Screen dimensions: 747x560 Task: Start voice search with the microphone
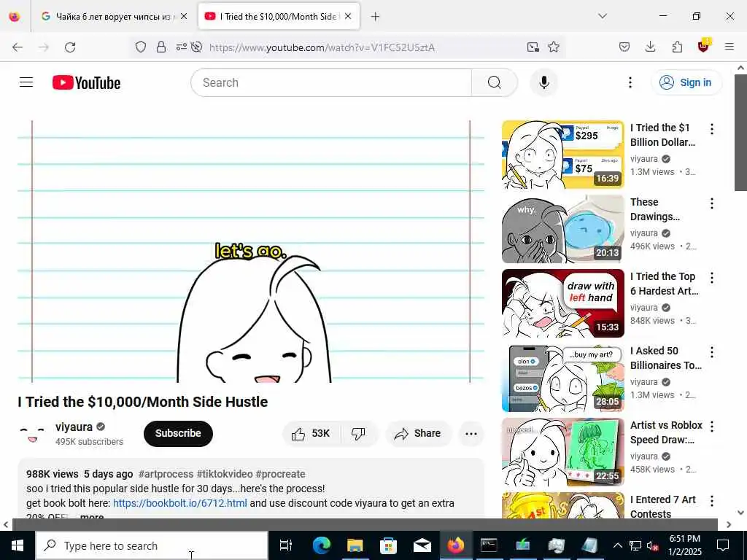tap(543, 82)
